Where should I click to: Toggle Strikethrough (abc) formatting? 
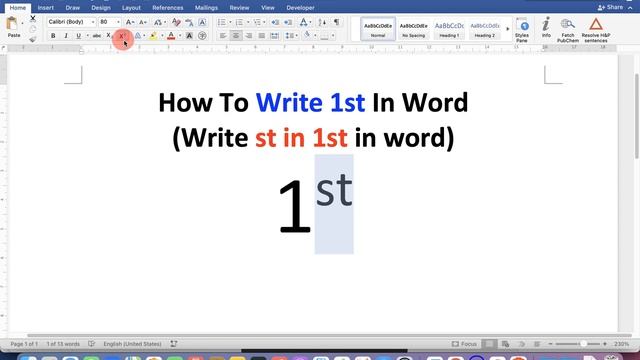point(97,36)
